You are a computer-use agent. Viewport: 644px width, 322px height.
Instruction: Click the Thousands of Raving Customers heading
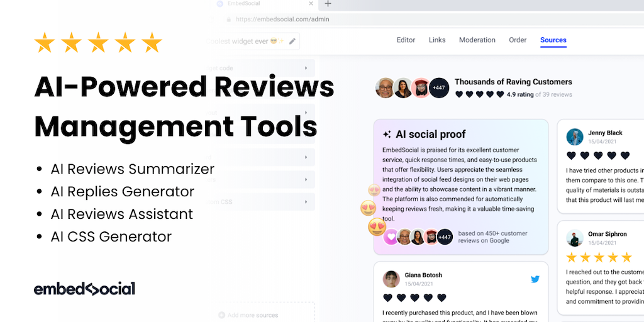coord(513,82)
